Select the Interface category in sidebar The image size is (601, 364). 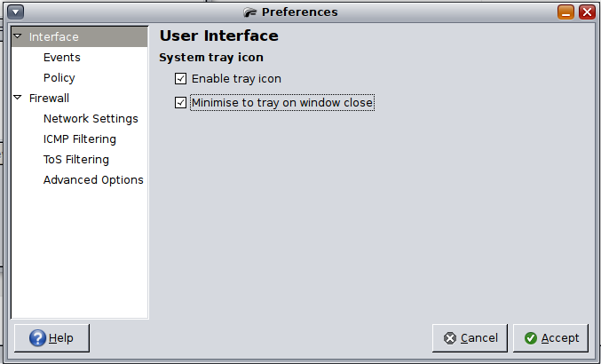(53, 36)
